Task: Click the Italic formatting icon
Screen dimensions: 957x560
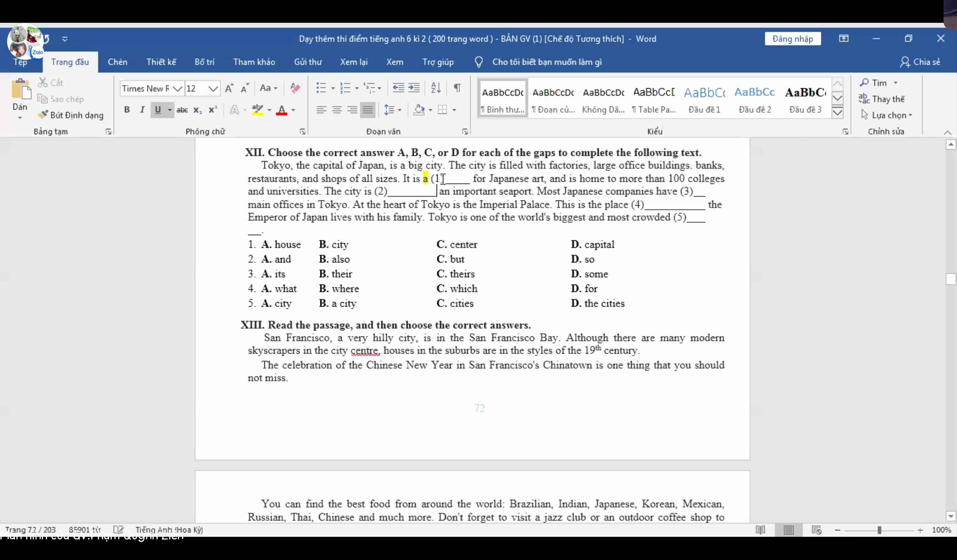Action: tap(141, 109)
